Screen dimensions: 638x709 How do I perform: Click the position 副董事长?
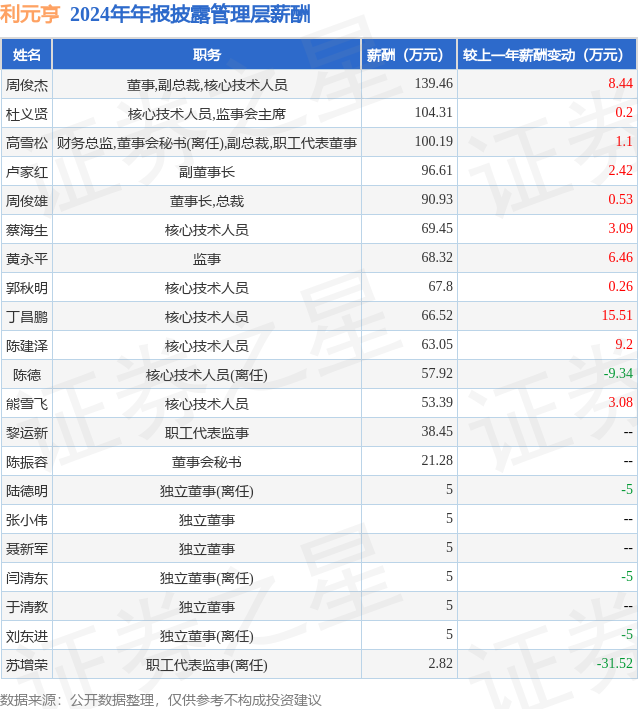(207, 172)
